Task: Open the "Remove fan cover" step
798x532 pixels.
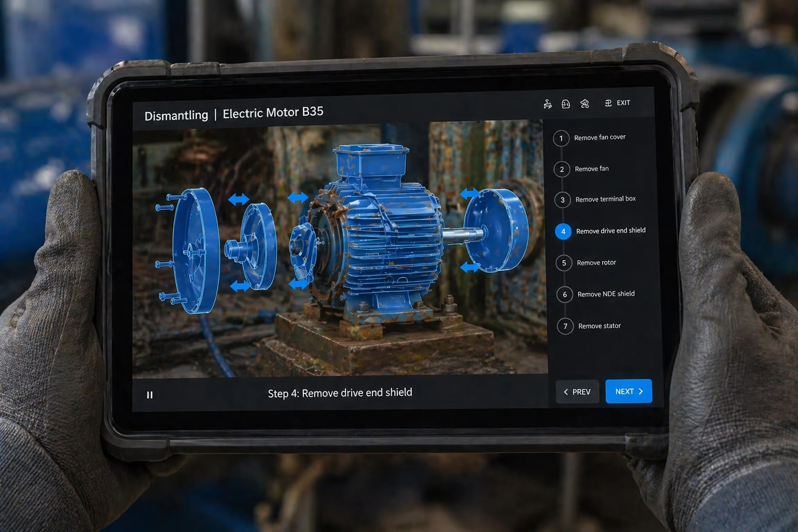Action: tap(600, 137)
